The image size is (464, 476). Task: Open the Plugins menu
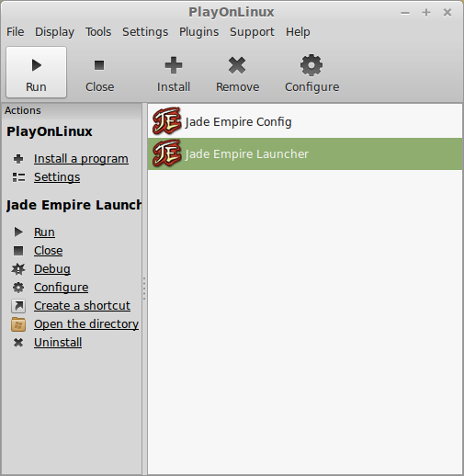click(x=199, y=32)
